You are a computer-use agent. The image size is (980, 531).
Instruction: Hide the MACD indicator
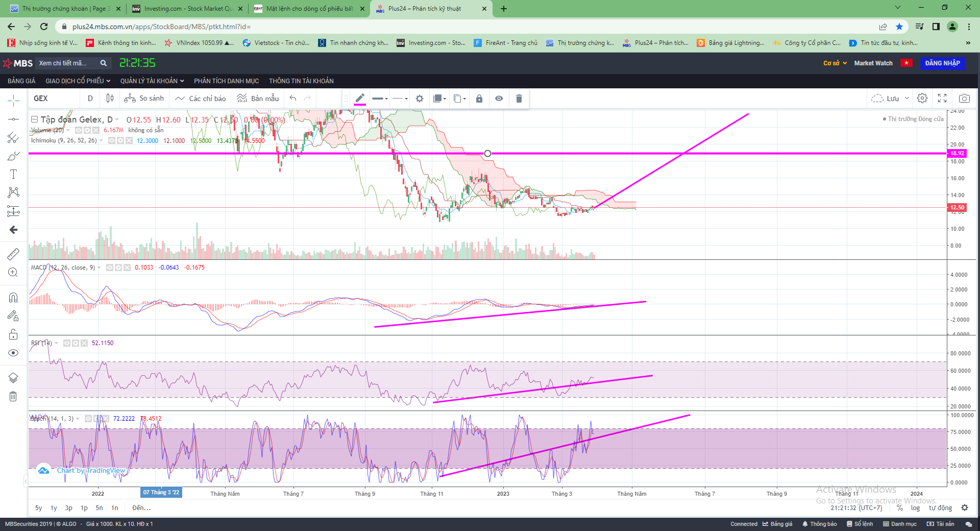(x=110, y=268)
